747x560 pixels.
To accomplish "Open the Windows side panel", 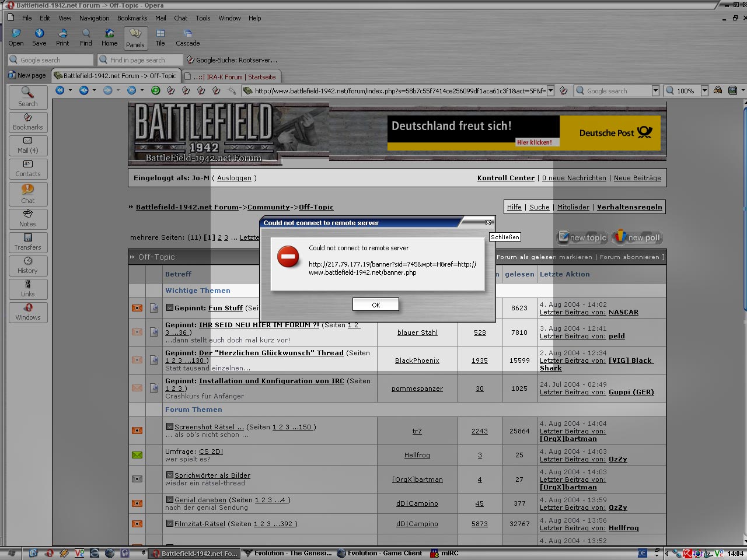I will [27, 312].
